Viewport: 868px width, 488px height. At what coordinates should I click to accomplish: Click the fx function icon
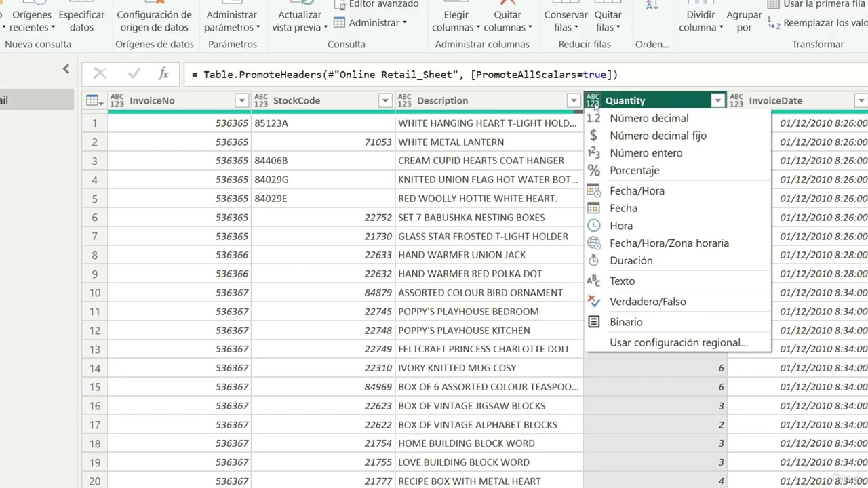(163, 74)
